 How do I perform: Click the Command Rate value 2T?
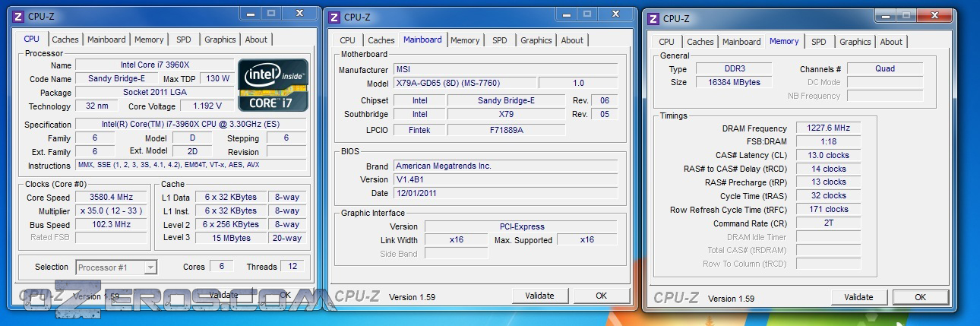[x=828, y=223]
